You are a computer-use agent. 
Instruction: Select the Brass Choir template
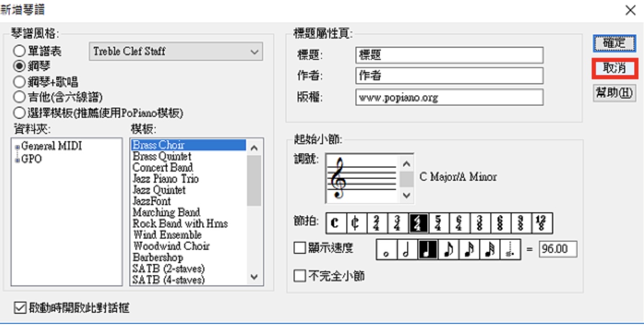(x=189, y=145)
